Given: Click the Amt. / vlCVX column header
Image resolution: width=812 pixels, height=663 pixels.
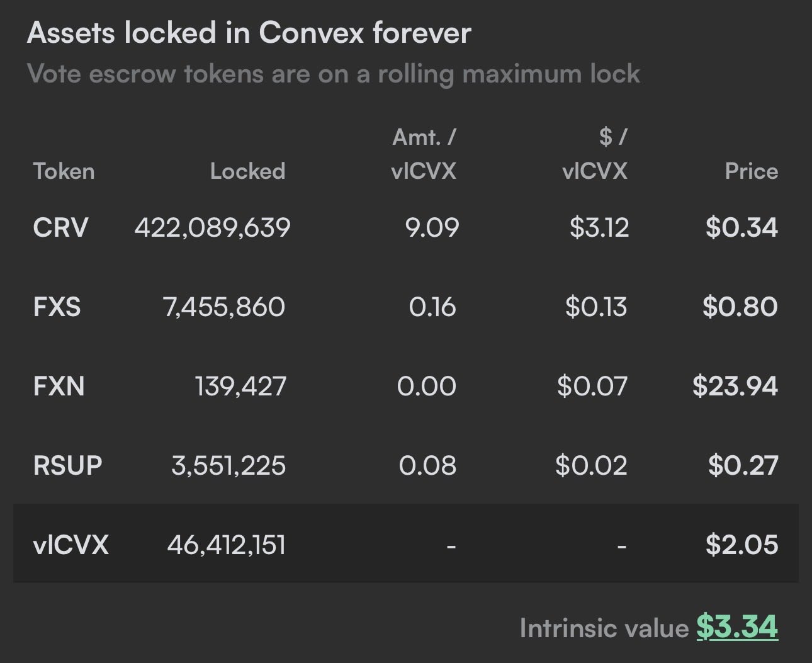Looking at the screenshot, I should click(x=424, y=154).
